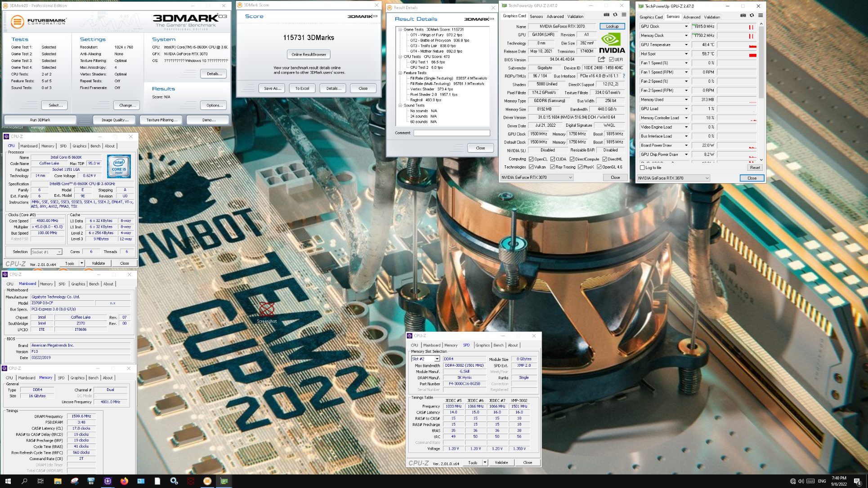Open hamburger menu in GPU-Z Sensors window
Viewport: 868px width, 488px height.
761,15
